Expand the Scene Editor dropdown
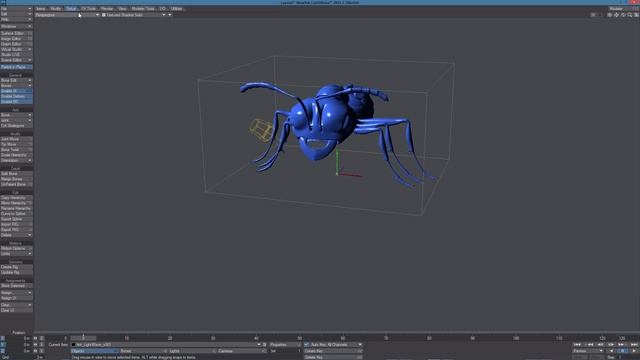Screen dimensions: 640x360 click(16, 60)
